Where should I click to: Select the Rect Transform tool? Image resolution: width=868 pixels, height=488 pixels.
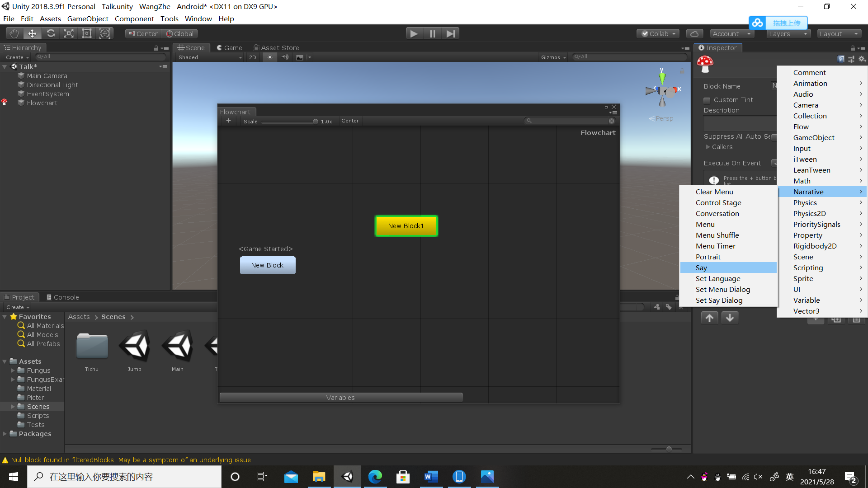pos(87,33)
